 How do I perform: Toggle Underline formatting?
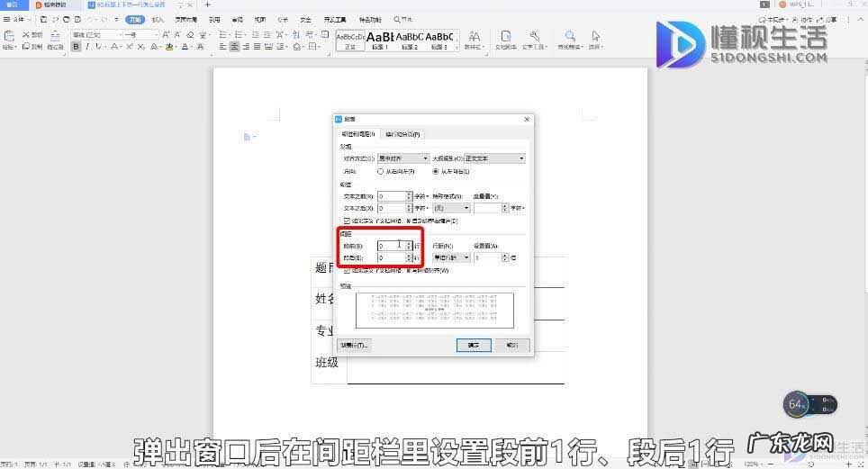coord(99,47)
